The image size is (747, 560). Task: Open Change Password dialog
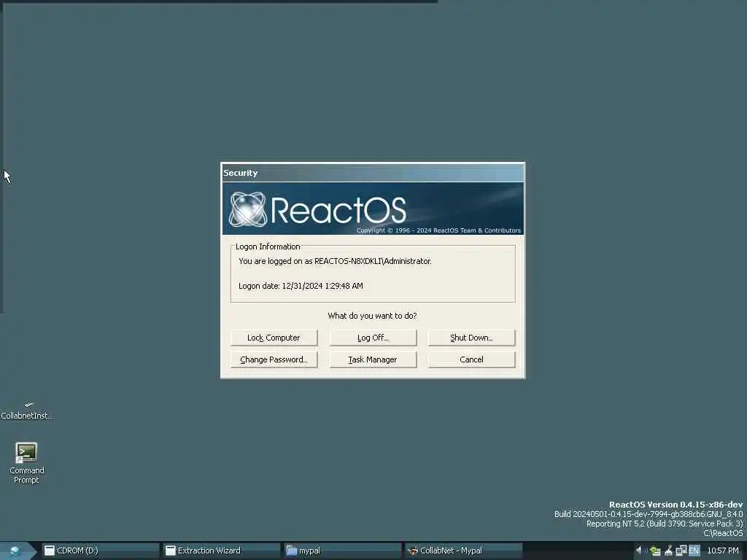click(274, 359)
